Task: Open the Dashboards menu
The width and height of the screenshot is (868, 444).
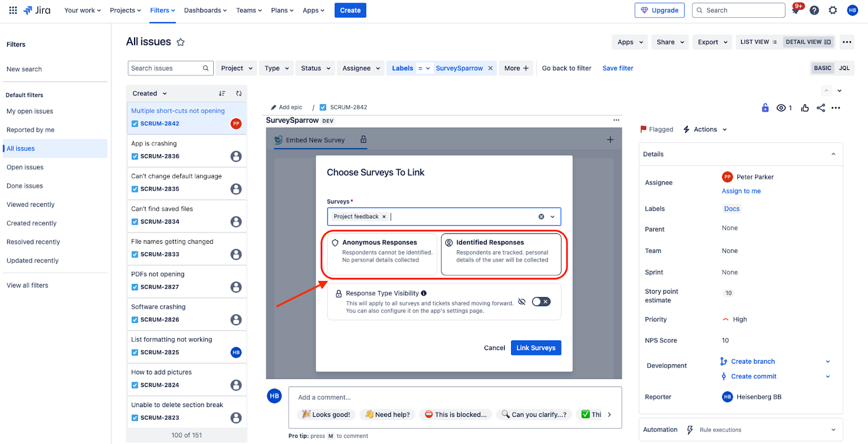Action: click(205, 10)
